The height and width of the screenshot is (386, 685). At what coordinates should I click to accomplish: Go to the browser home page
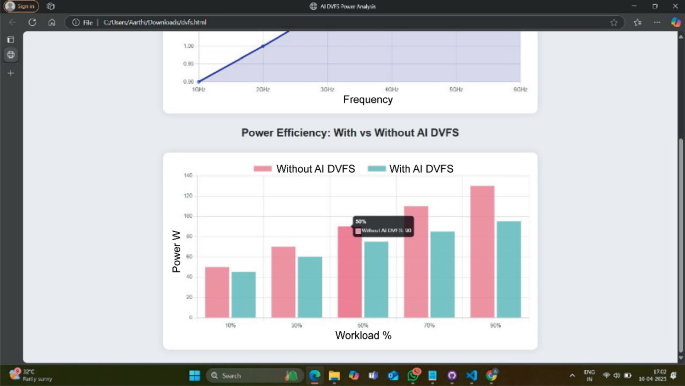point(52,22)
